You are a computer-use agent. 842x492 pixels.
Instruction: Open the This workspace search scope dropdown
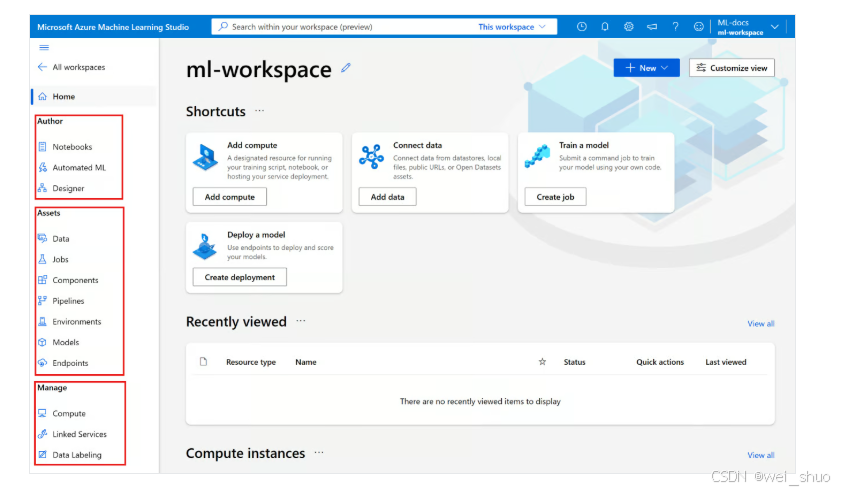[512, 26]
